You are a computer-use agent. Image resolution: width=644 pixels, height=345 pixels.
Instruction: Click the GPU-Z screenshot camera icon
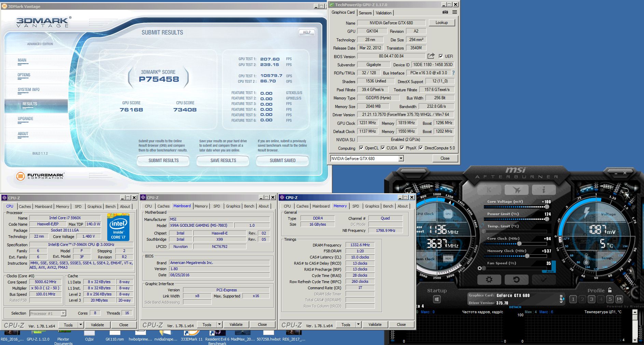[445, 12]
